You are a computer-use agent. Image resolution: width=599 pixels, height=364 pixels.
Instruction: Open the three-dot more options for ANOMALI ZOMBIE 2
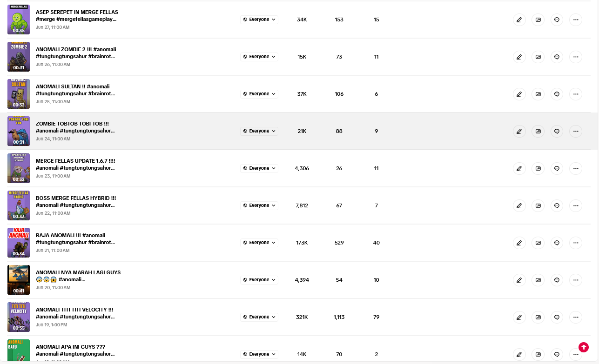(576, 57)
